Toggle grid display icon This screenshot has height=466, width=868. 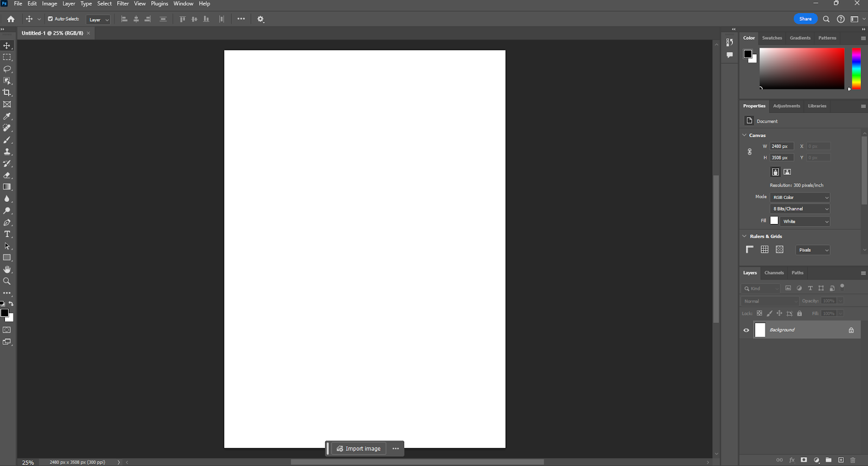tap(765, 250)
